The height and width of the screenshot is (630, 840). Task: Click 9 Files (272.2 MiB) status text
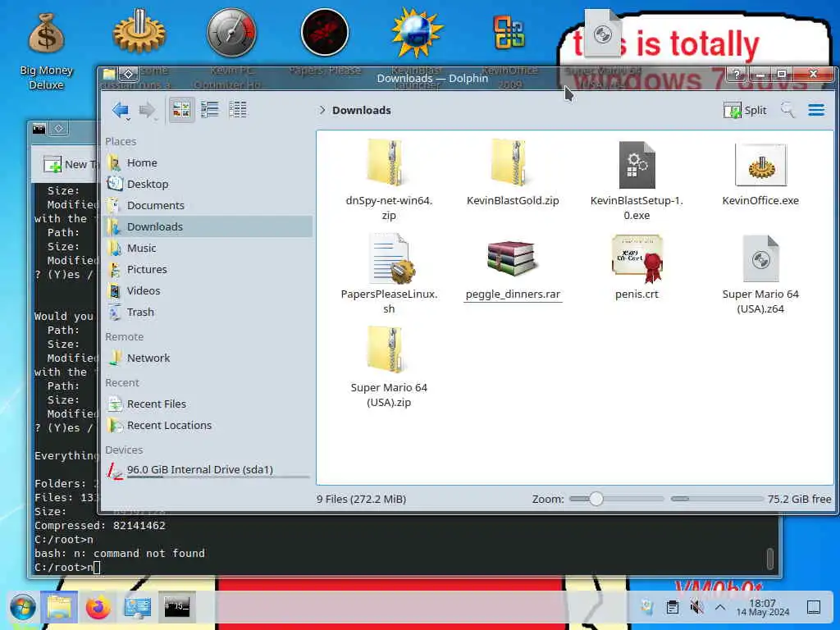[x=361, y=499]
